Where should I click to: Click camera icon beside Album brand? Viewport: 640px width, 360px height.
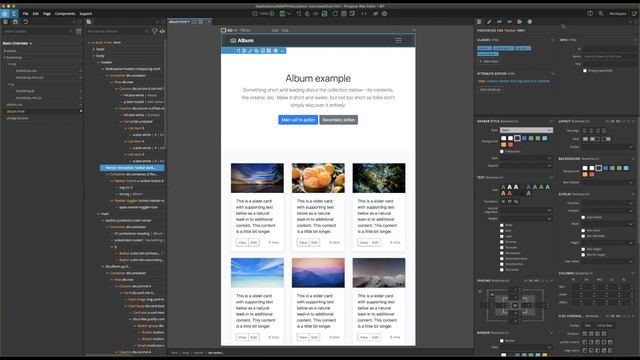pos(233,40)
